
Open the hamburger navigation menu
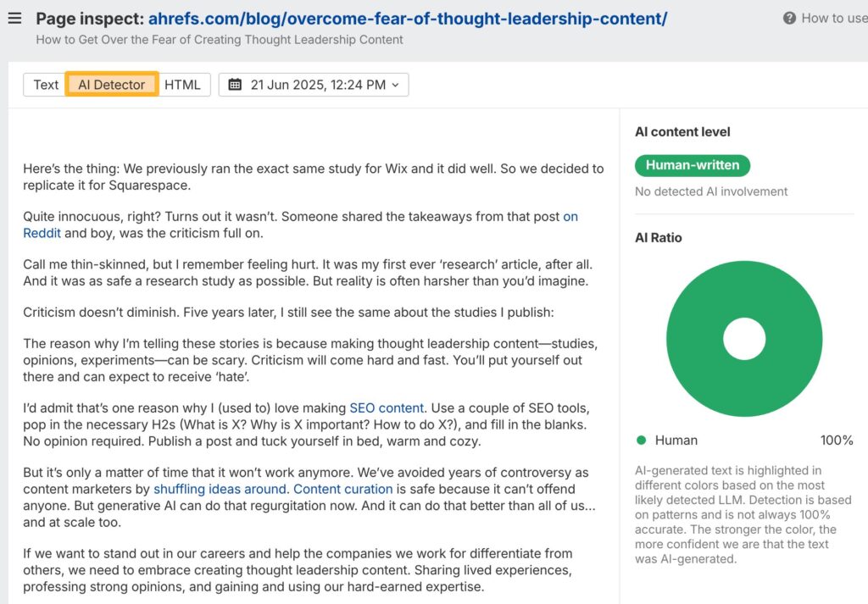[x=15, y=18]
